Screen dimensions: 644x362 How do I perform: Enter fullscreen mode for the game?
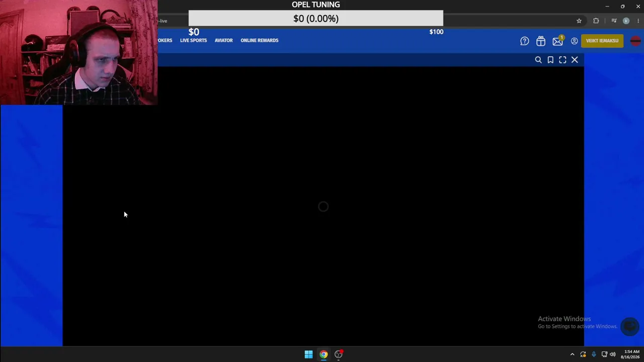tap(562, 60)
